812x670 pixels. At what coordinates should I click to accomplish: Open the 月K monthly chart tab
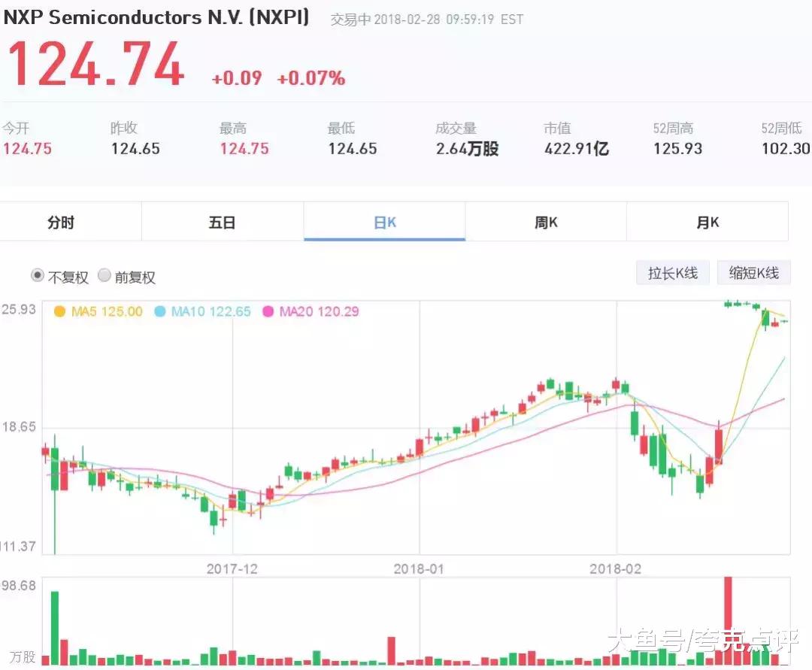[x=707, y=222]
